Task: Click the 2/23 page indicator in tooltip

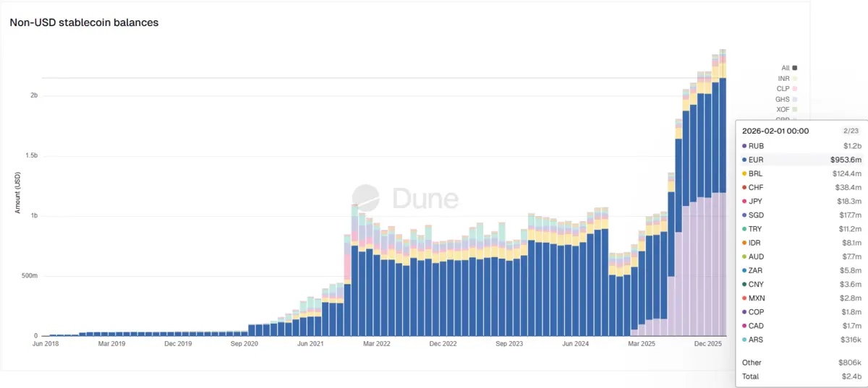Action: click(850, 131)
